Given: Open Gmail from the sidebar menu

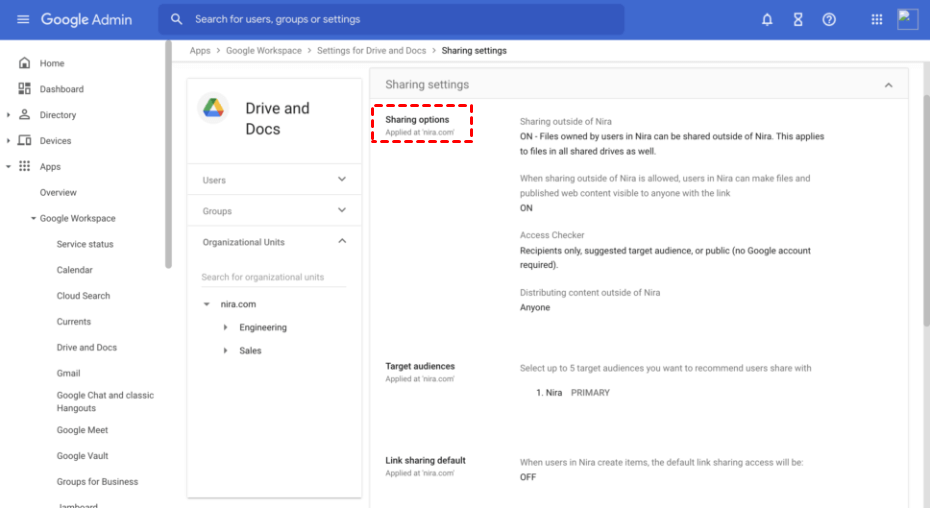Looking at the screenshot, I should pyautogui.click(x=68, y=373).
